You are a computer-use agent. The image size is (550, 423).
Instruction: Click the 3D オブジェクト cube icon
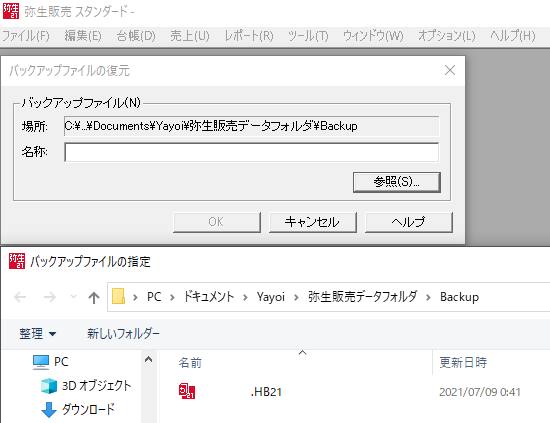point(49,386)
